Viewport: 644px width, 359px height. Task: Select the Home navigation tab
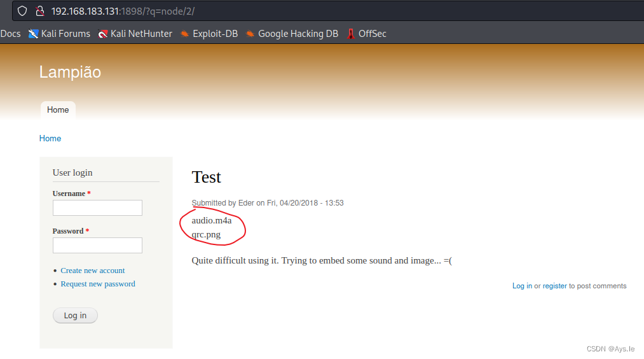58,109
